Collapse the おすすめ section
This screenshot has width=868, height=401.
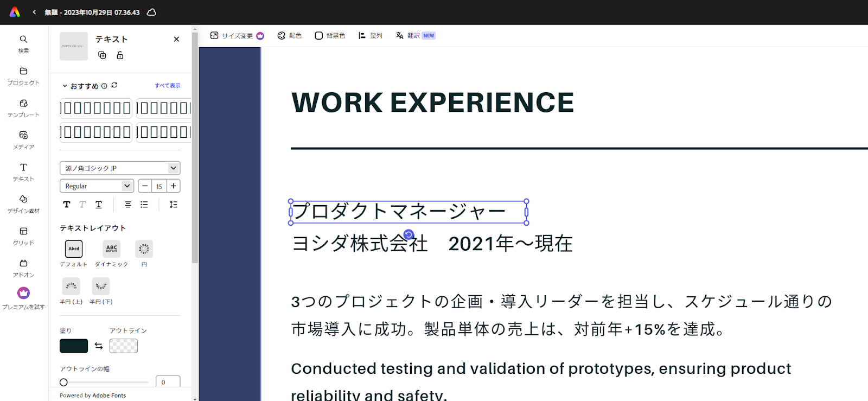65,86
